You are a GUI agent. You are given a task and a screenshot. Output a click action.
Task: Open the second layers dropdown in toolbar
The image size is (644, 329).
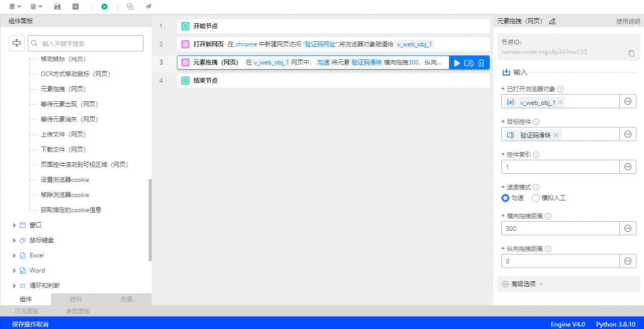tap(36, 7)
